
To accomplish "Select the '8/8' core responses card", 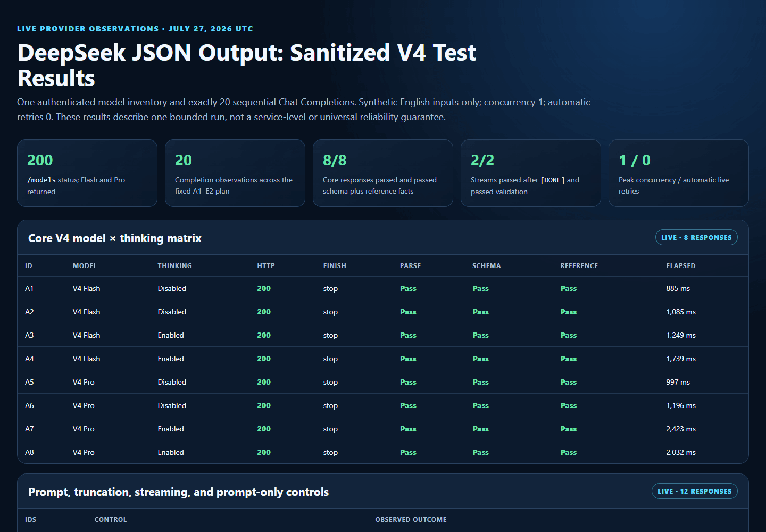I will [x=383, y=173].
